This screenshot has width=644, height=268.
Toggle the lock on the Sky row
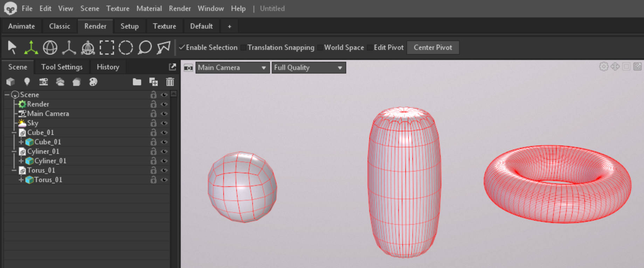click(153, 123)
